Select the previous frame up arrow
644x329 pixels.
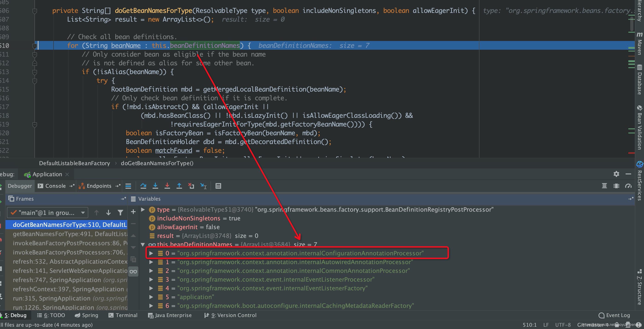[x=97, y=213]
